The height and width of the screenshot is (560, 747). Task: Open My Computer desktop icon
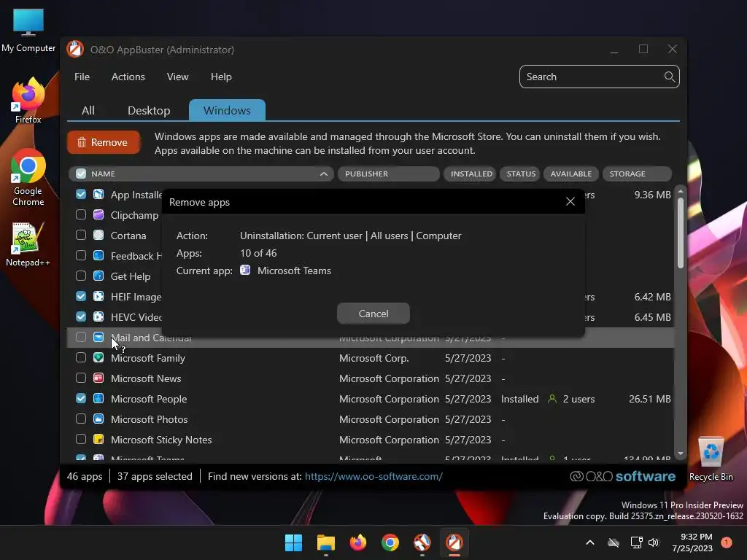coord(28,31)
